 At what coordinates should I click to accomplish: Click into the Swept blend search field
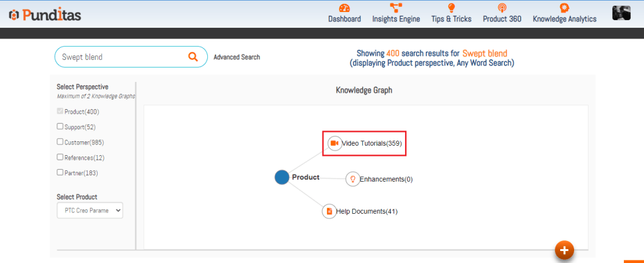120,57
